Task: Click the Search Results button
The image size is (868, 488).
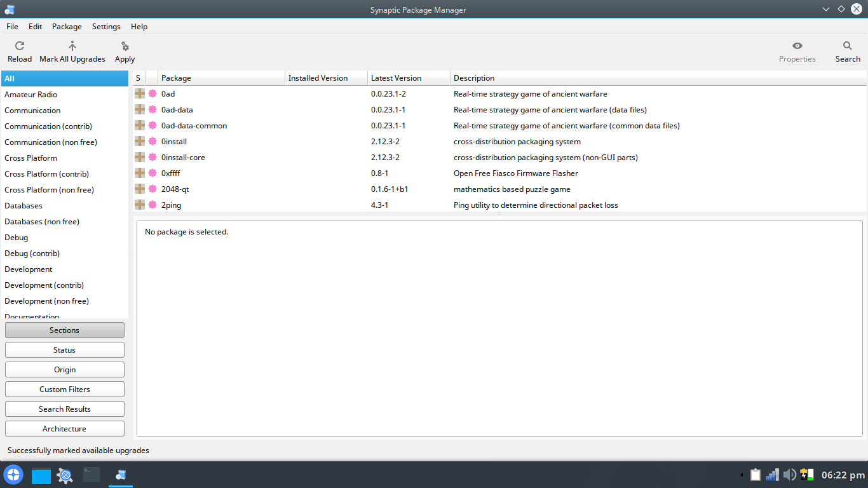Action: click(65, 409)
